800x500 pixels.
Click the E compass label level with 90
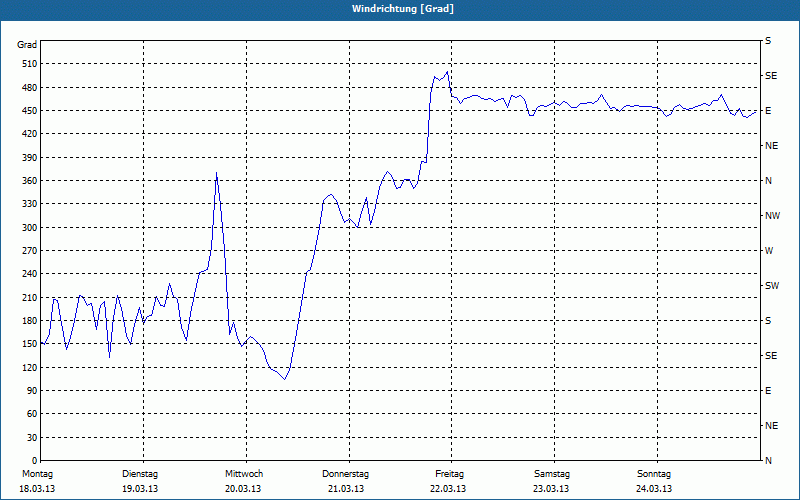768,391
